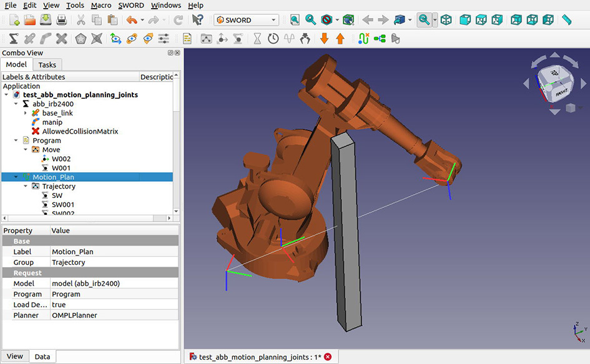Collapse the Motion_Plan tree branch
The height and width of the screenshot is (364, 590).
coord(15,177)
